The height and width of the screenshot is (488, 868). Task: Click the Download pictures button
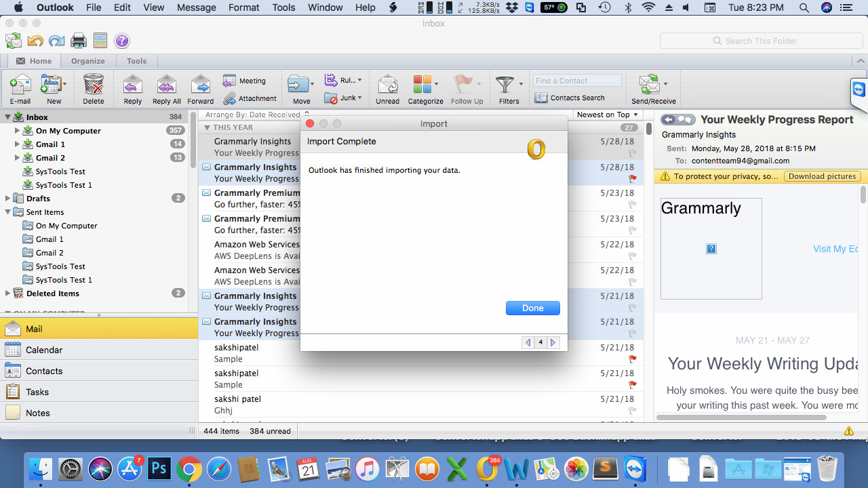823,176
